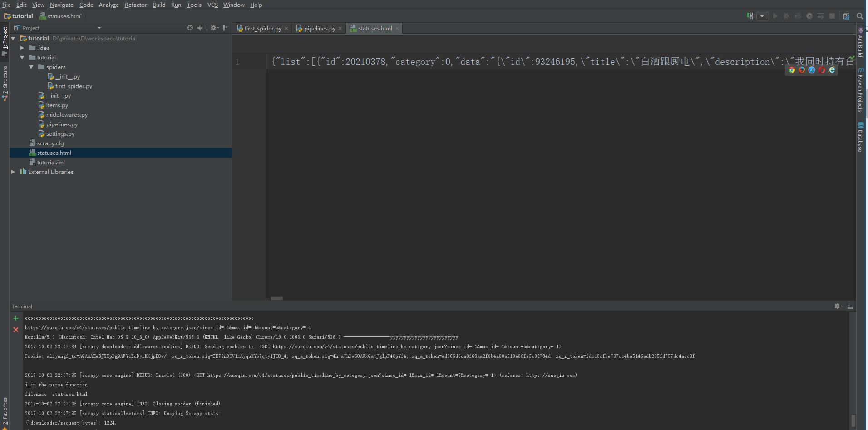Image resolution: width=868 pixels, height=430 pixels.
Task: Click the Run play button
Action: (775, 16)
